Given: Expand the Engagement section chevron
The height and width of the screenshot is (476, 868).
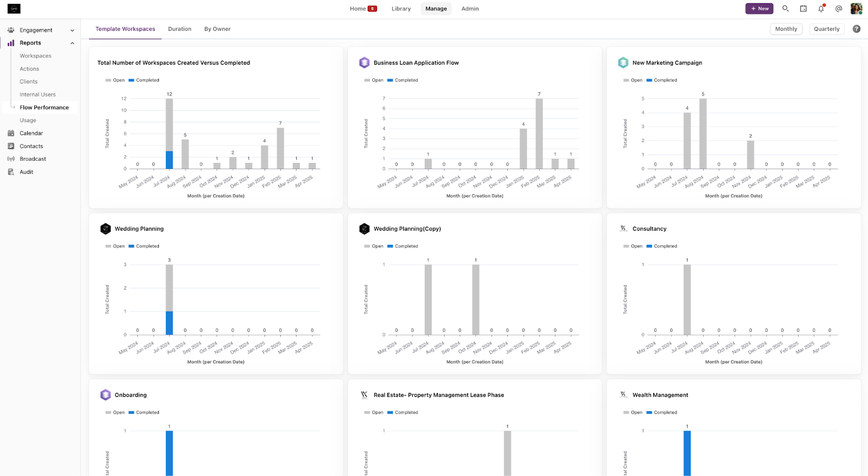Looking at the screenshot, I should 72,30.
